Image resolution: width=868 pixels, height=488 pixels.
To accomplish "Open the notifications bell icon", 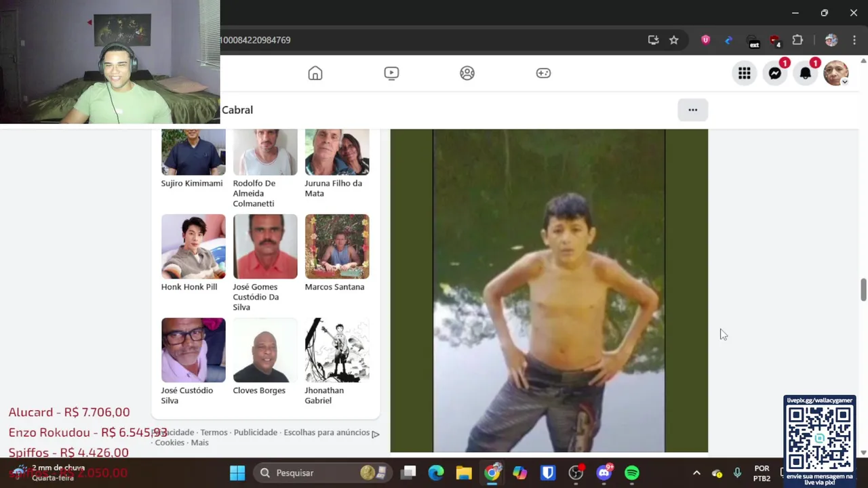I will pyautogui.click(x=806, y=73).
